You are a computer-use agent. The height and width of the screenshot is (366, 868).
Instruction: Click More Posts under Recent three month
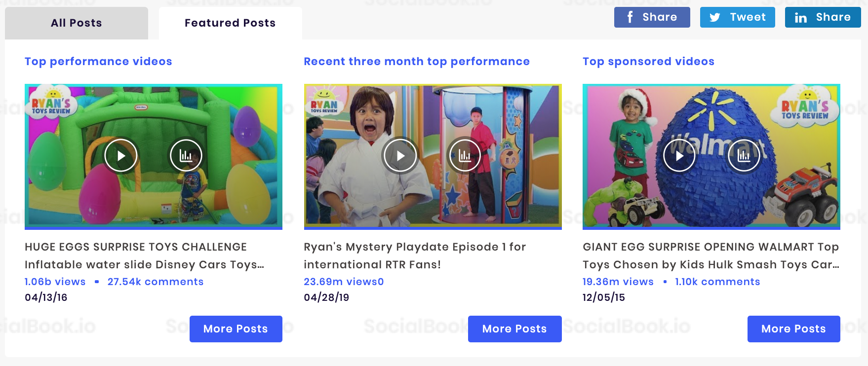515,329
